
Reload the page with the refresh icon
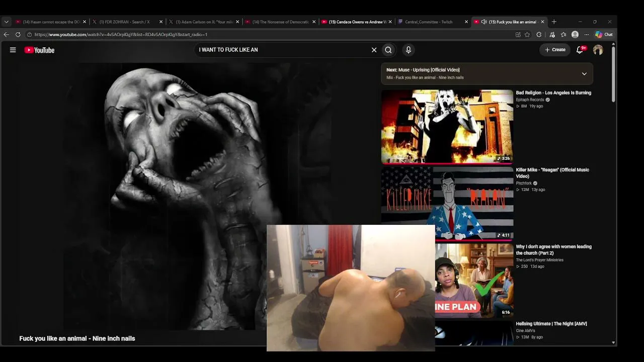click(18, 35)
